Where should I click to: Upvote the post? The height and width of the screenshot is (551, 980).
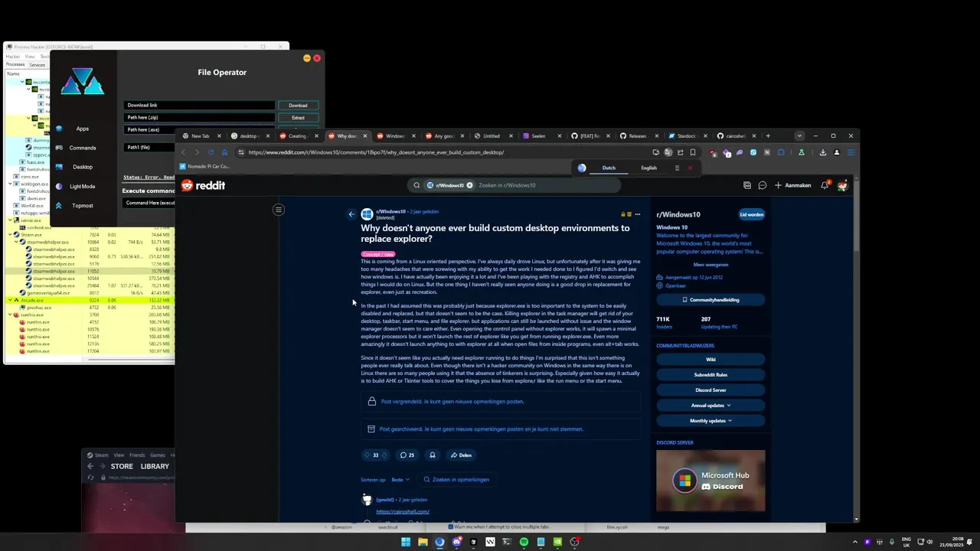tap(366, 455)
